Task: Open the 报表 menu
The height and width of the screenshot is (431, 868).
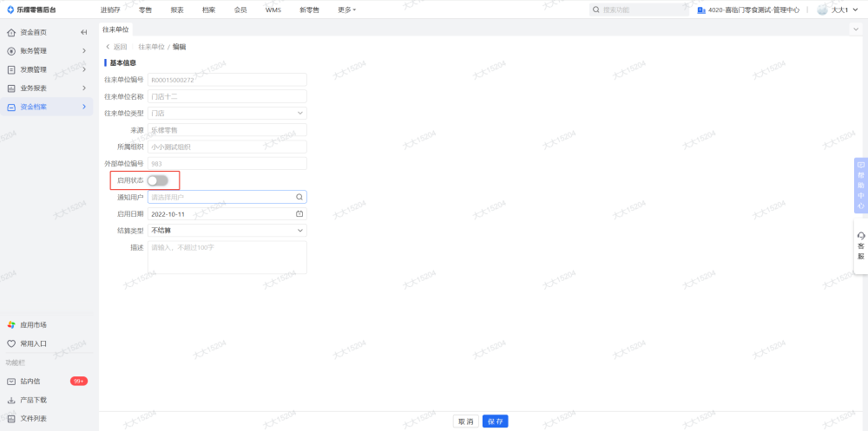Action: point(177,10)
